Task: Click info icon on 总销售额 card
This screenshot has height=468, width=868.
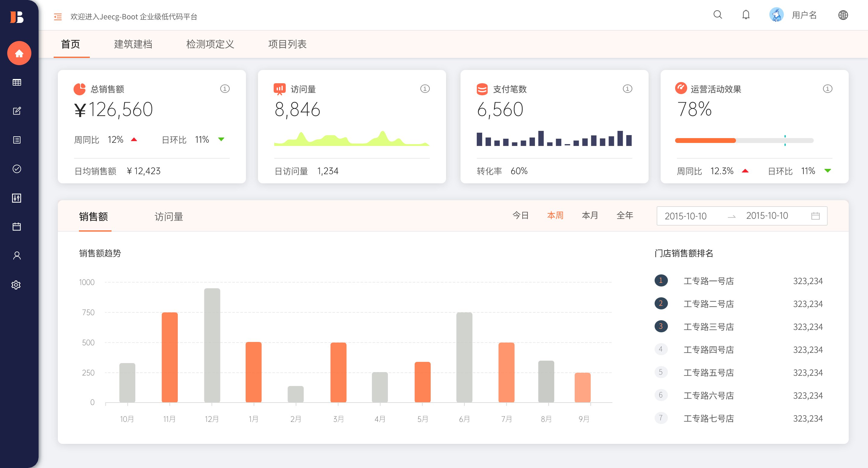Action: 225,89
